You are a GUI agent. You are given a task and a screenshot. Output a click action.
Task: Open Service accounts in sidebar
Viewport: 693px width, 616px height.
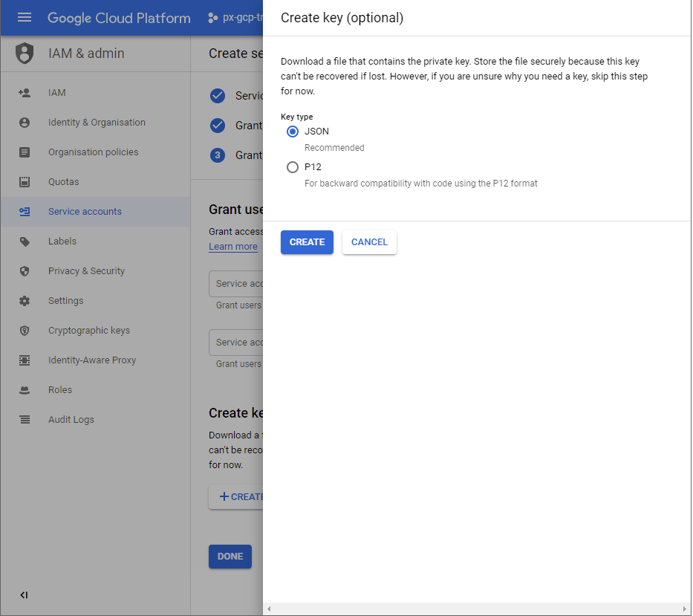pos(85,212)
